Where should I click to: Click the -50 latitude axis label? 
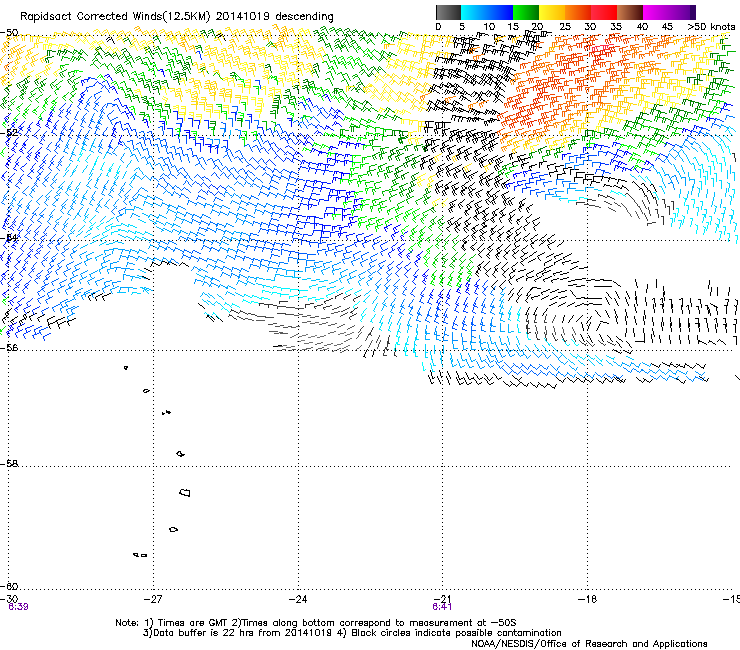pyautogui.click(x=9, y=33)
